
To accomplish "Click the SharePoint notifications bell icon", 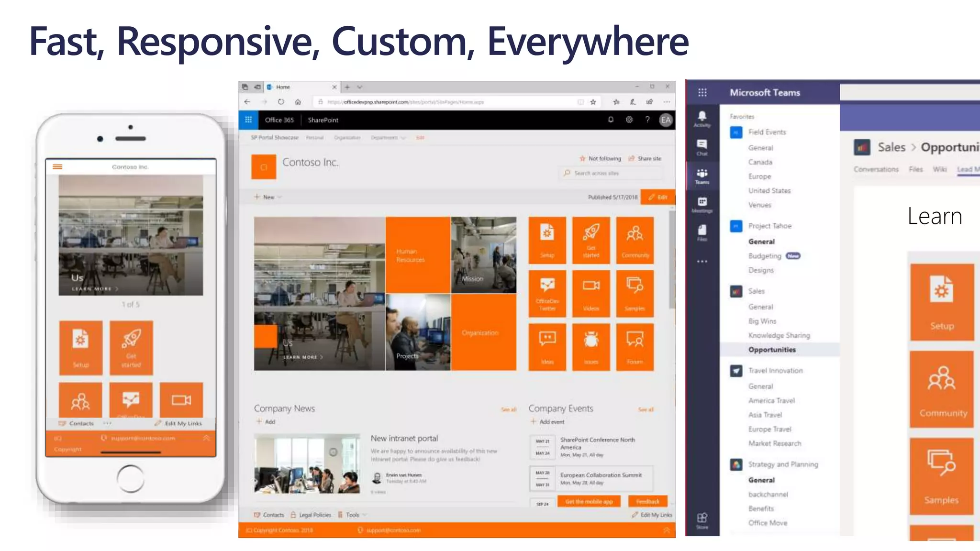I will tap(611, 120).
